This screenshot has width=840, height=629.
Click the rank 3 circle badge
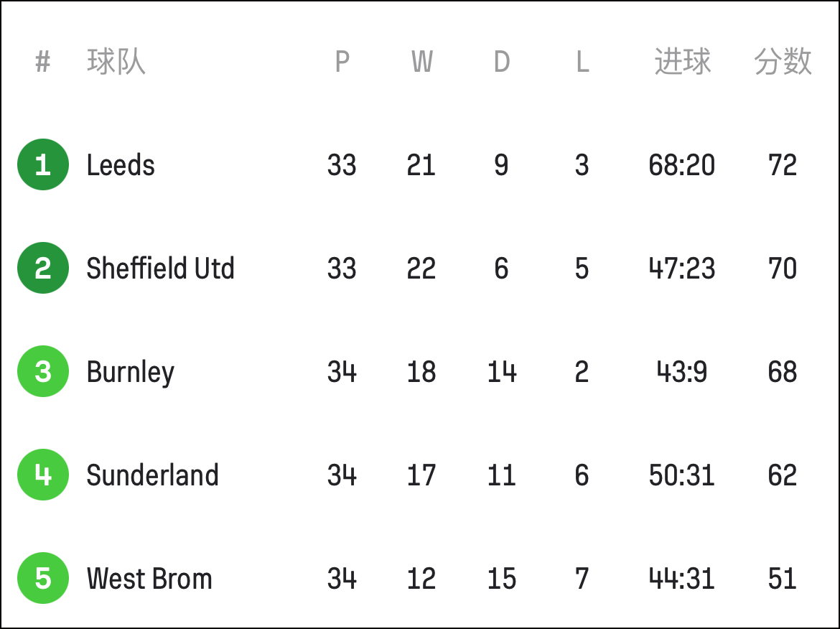coord(43,371)
